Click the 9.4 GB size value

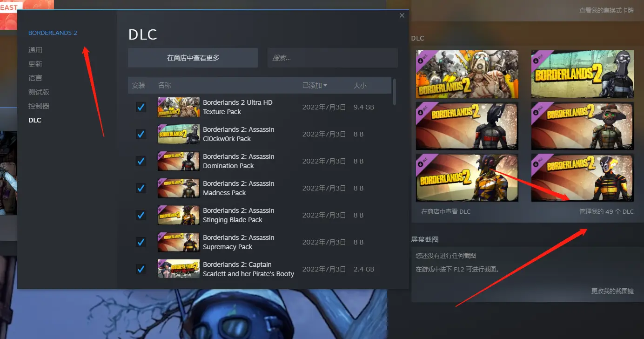coord(364,107)
